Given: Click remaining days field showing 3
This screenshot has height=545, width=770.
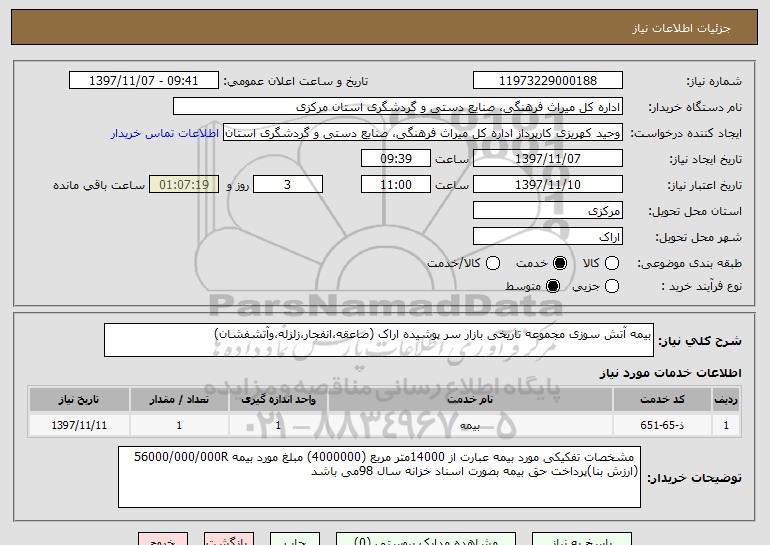Looking at the screenshot, I should pyautogui.click(x=288, y=185).
